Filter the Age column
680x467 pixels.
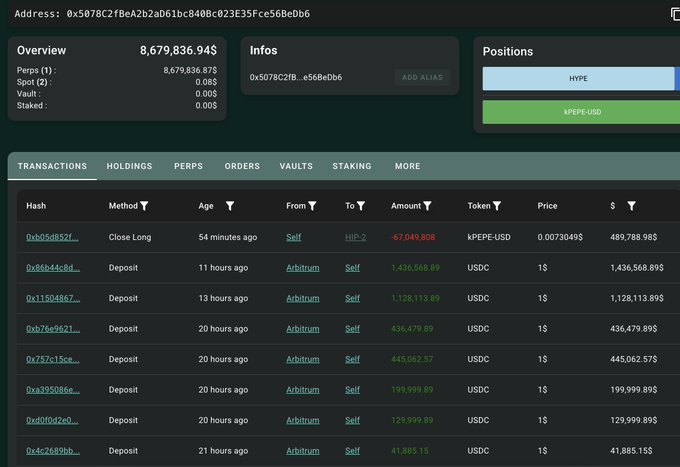point(230,206)
